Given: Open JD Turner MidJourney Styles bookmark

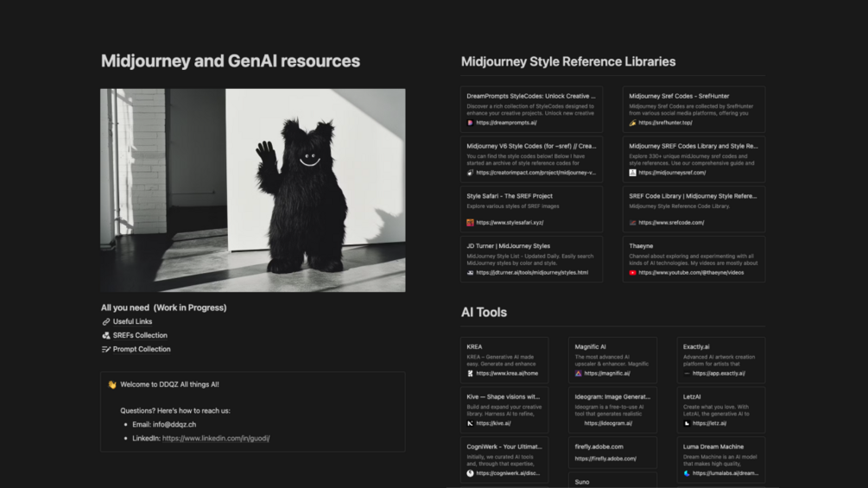Looking at the screenshot, I should point(531,259).
